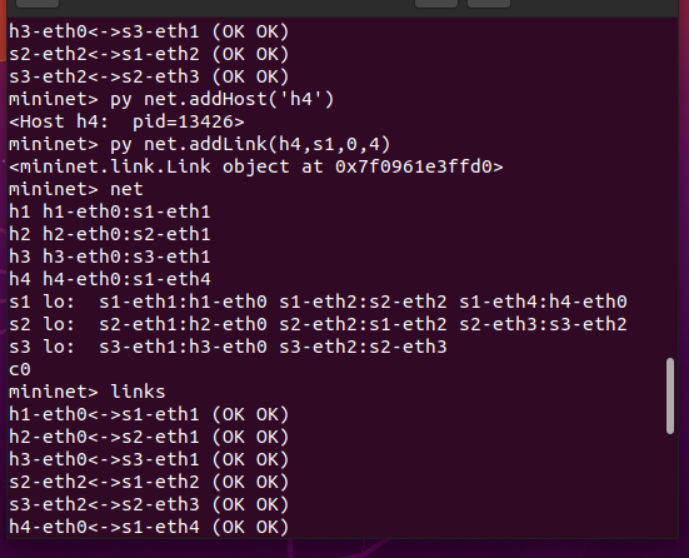Click the h4 h4-eth0:s1-eth4 output line

[x=109, y=279]
